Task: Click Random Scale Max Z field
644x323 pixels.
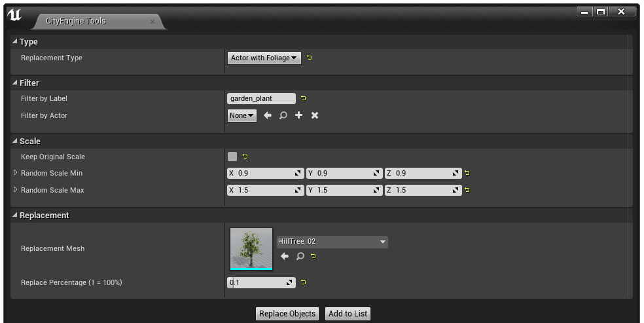Action: click(x=423, y=190)
